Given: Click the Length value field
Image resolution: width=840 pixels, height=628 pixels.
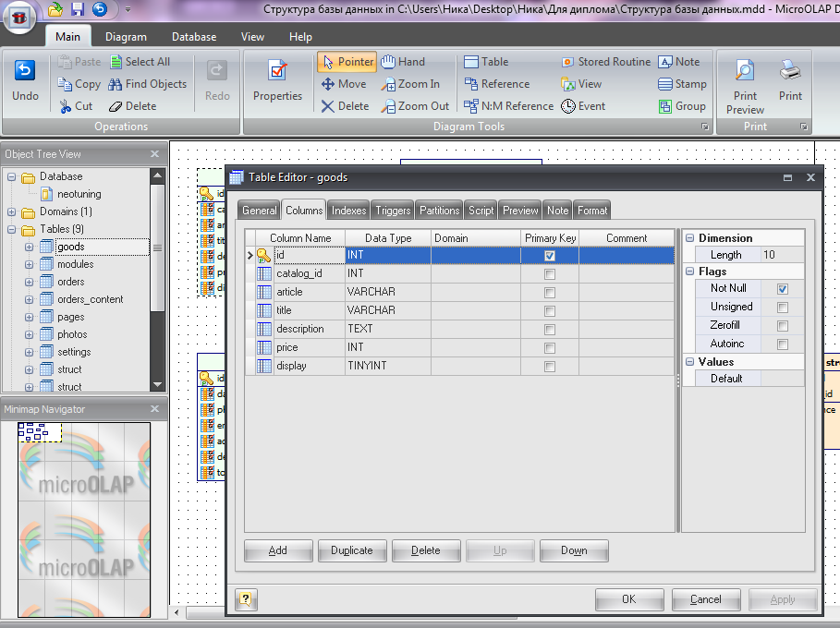Looking at the screenshot, I should [x=782, y=255].
